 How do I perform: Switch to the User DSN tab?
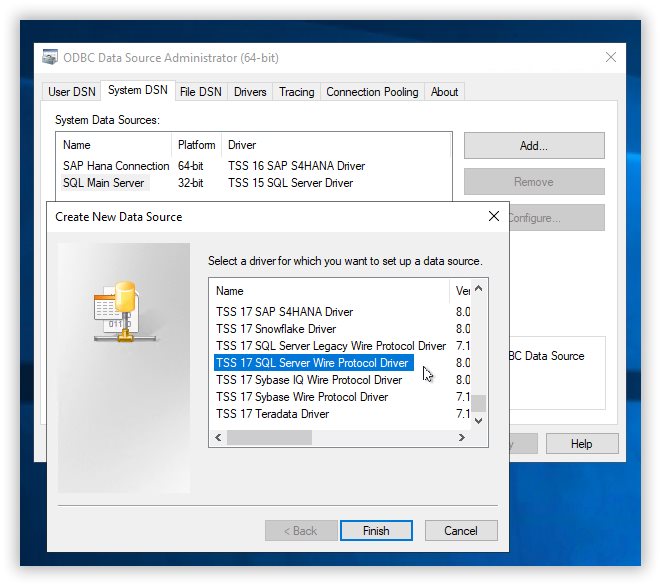click(x=72, y=92)
